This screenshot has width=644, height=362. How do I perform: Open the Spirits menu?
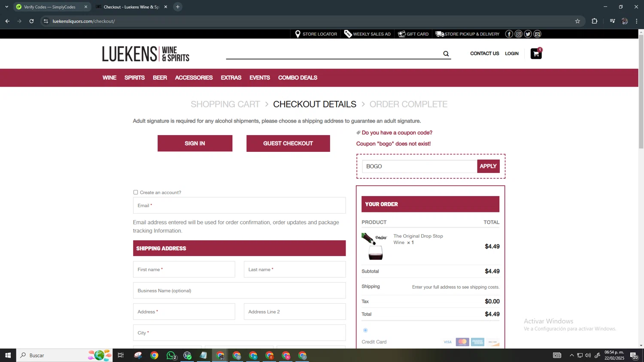[x=134, y=78]
